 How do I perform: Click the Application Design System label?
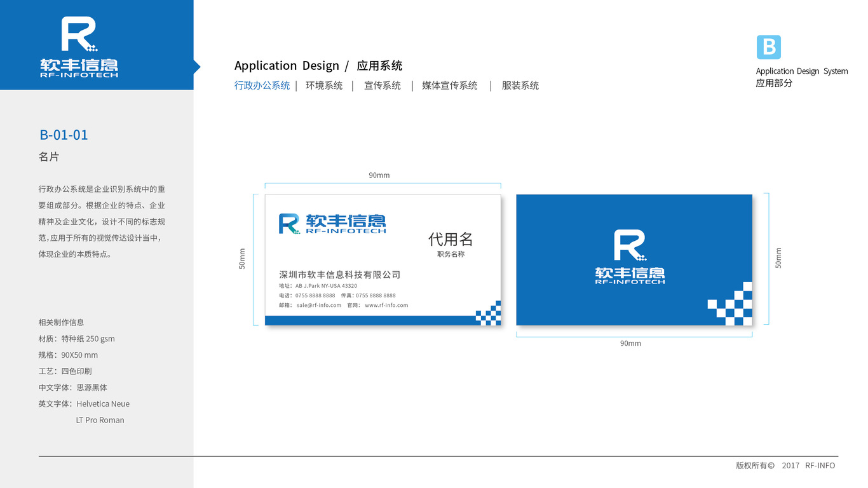click(802, 71)
